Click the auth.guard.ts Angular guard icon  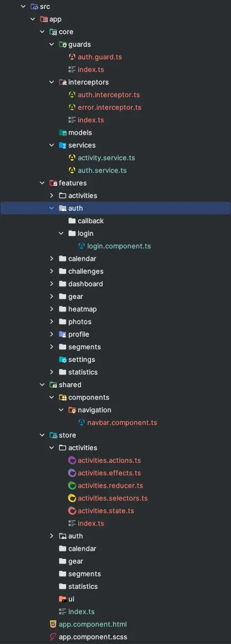coord(72,57)
